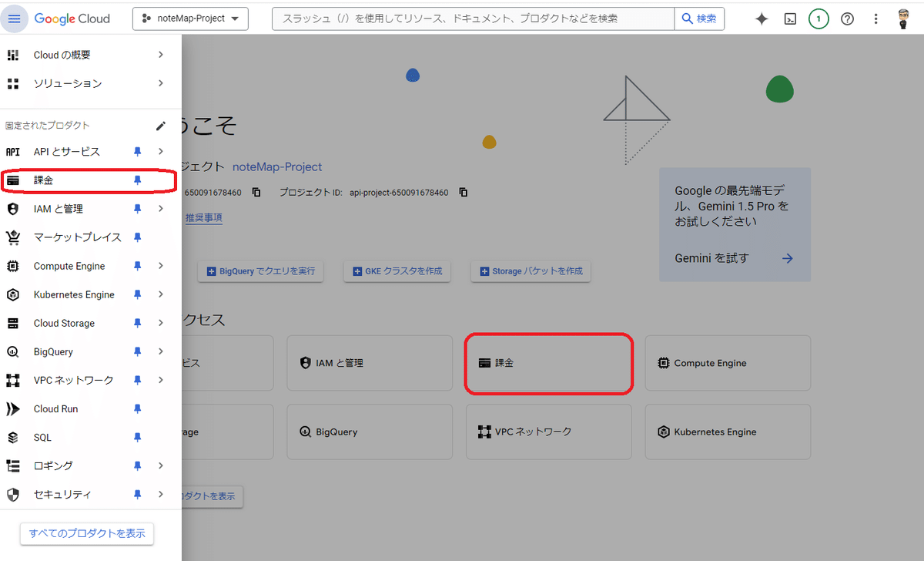The height and width of the screenshot is (561, 924).
Task: Open the main-page IAMと管理 quick access card
Action: 370,363
